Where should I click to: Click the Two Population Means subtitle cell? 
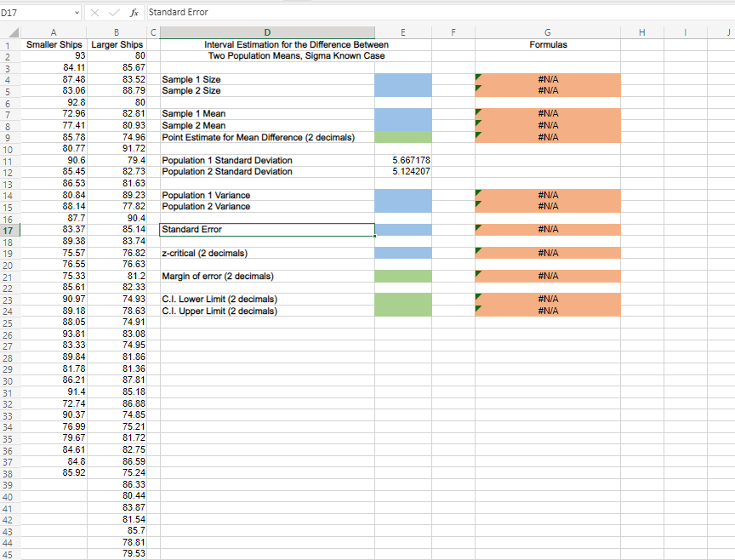tap(296, 56)
